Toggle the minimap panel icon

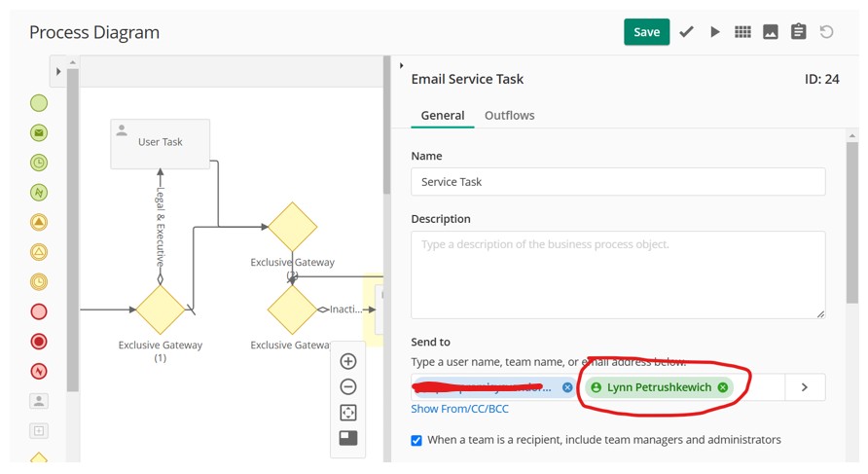click(348, 438)
